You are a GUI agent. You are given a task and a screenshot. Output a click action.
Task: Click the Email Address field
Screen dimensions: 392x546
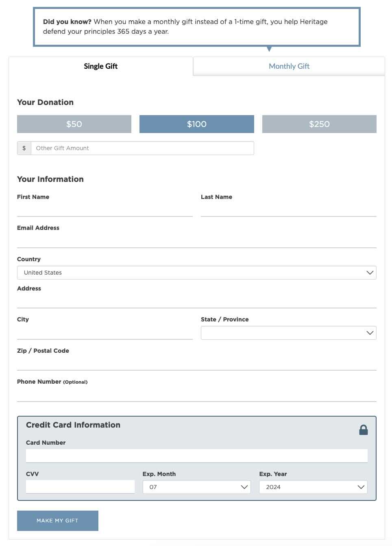click(197, 240)
